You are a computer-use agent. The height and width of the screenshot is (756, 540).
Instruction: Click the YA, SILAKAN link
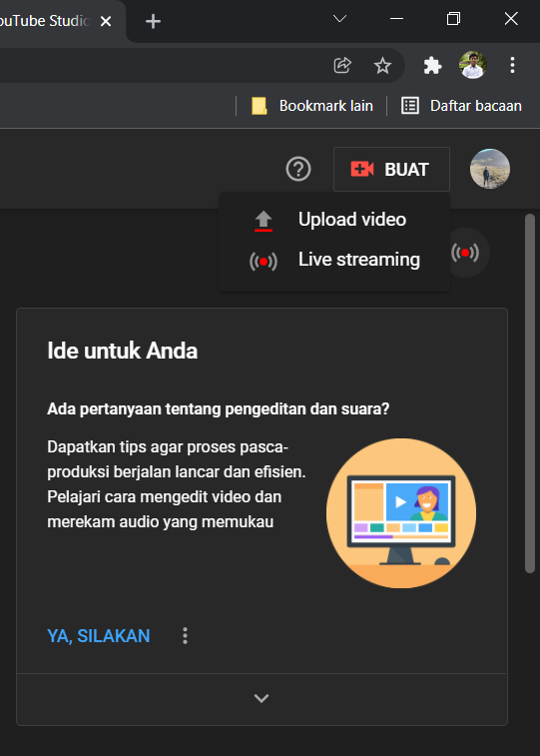coord(99,636)
